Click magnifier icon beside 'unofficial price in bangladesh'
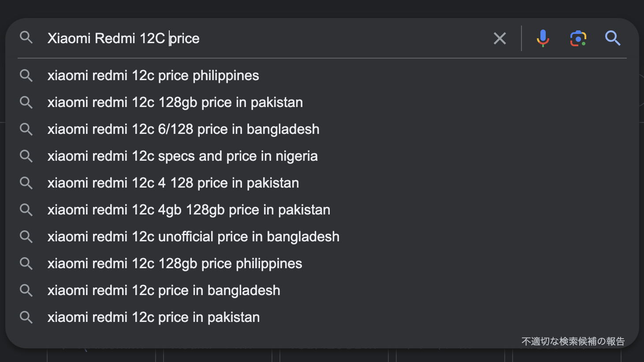This screenshot has width=644, height=362. [26, 237]
